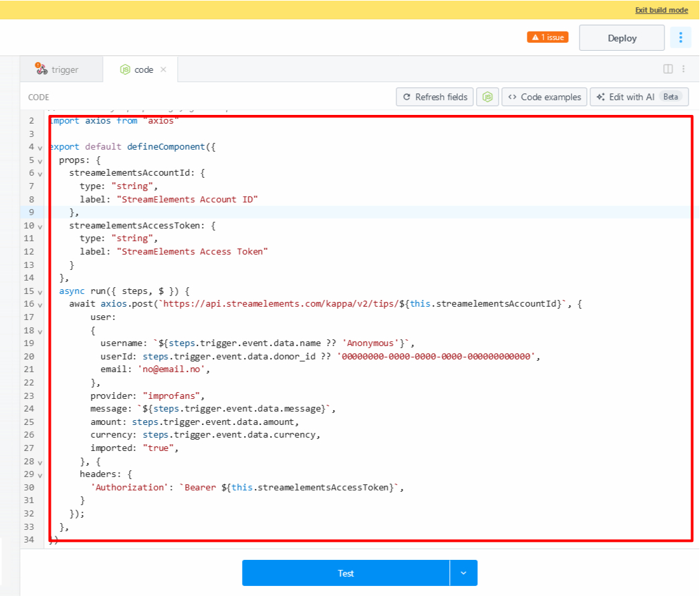Click the trigger webhook icon
Screen dimensions: 700x596
(41, 69)
